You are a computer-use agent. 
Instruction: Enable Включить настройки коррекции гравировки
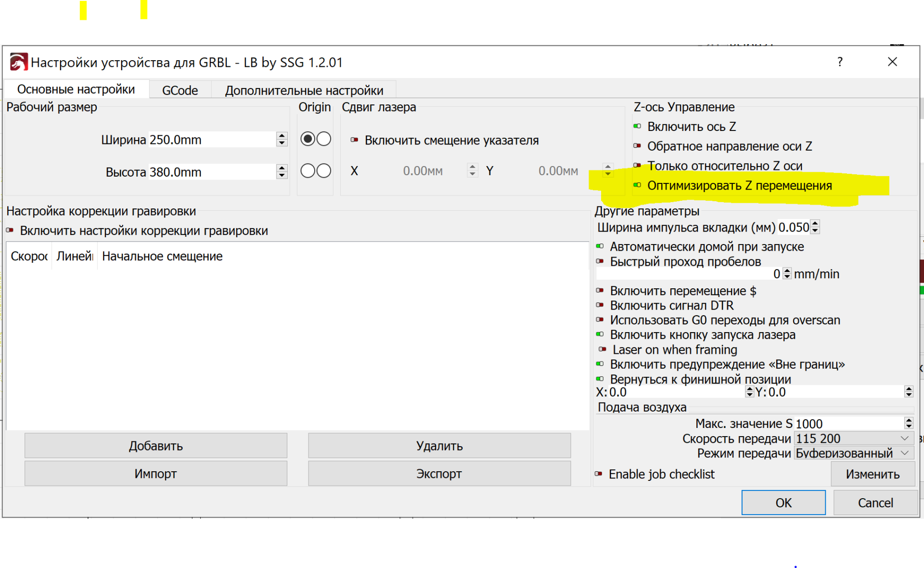(10, 231)
